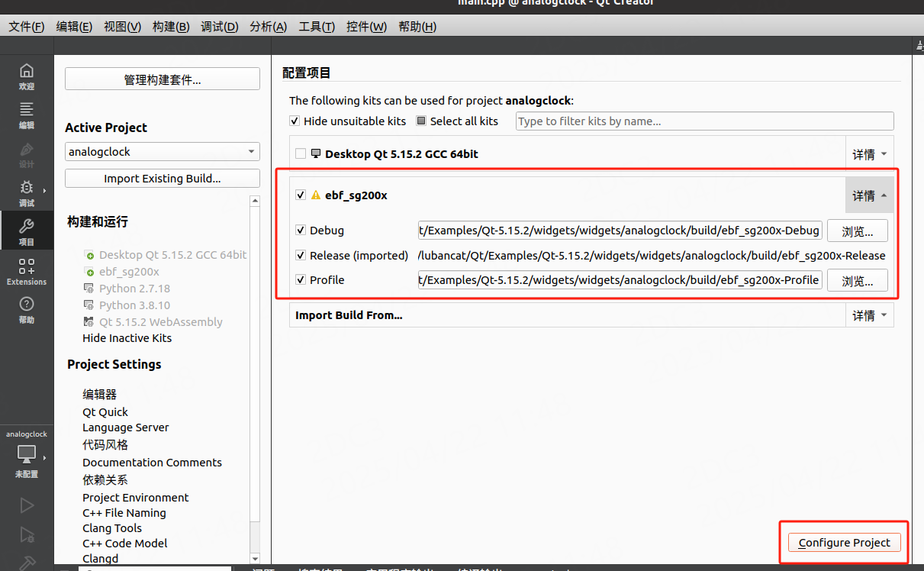Screen dimensions: 924x571
Task: Open the Debug (调试) menu
Action: 220,27
